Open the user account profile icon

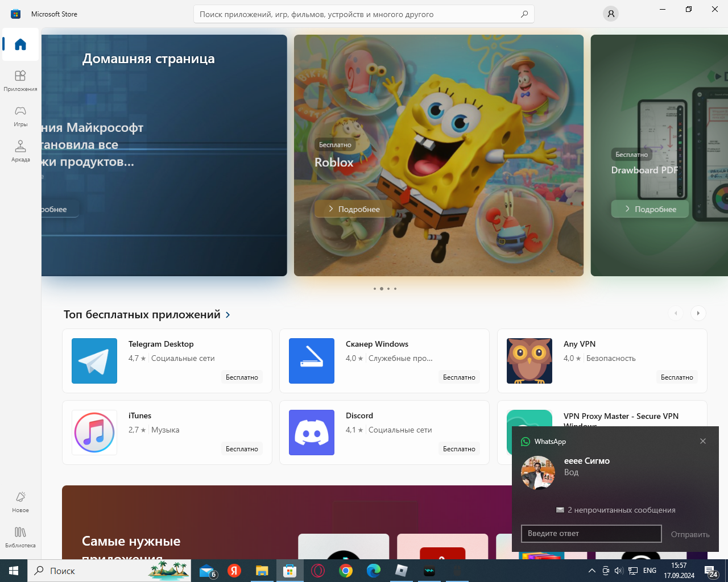click(611, 14)
